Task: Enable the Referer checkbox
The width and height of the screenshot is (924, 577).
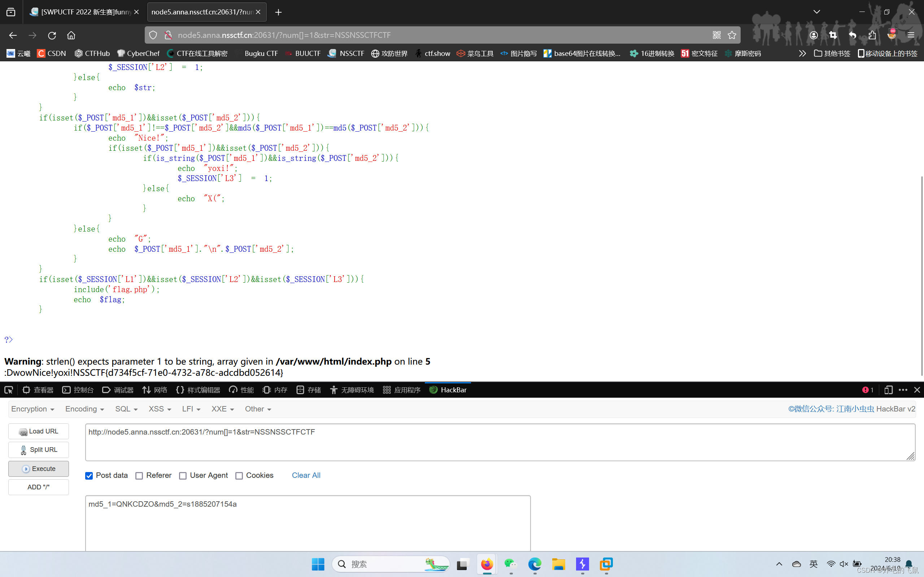Action: 139,476
